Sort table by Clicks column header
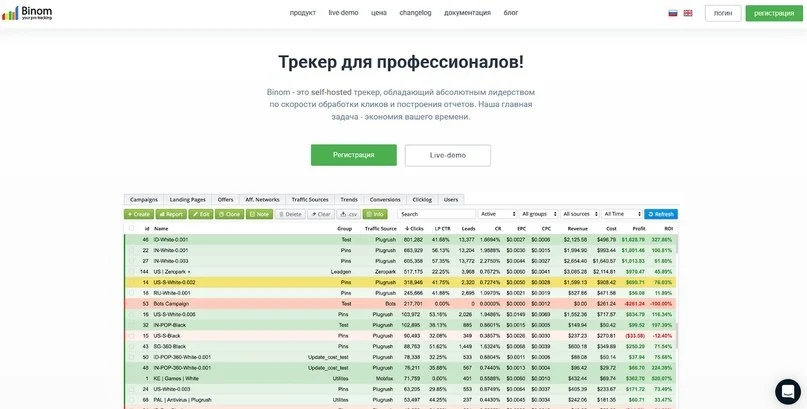 pyautogui.click(x=414, y=228)
